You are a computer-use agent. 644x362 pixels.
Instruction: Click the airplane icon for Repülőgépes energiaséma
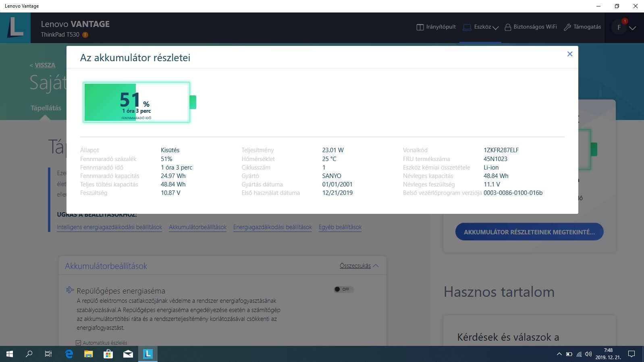(70, 290)
